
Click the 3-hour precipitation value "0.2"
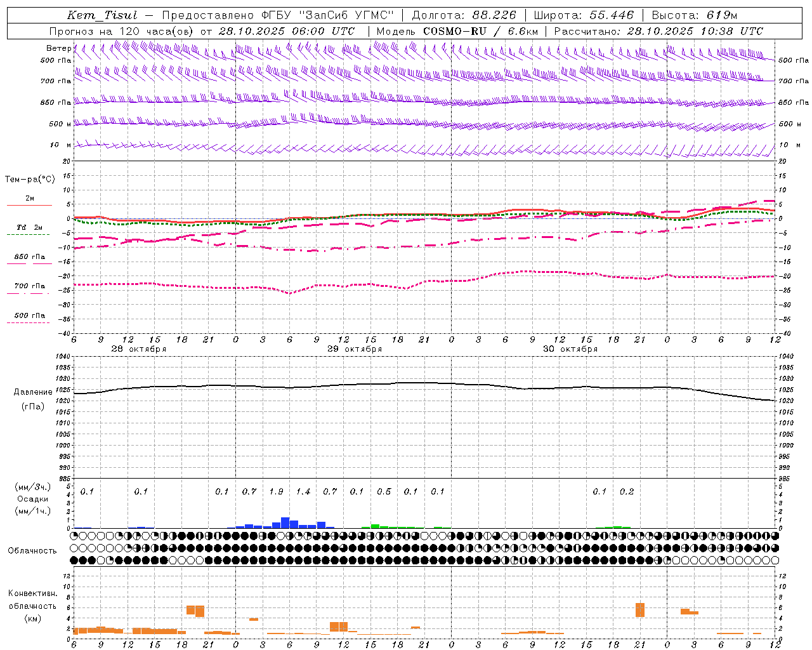(x=627, y=492)
